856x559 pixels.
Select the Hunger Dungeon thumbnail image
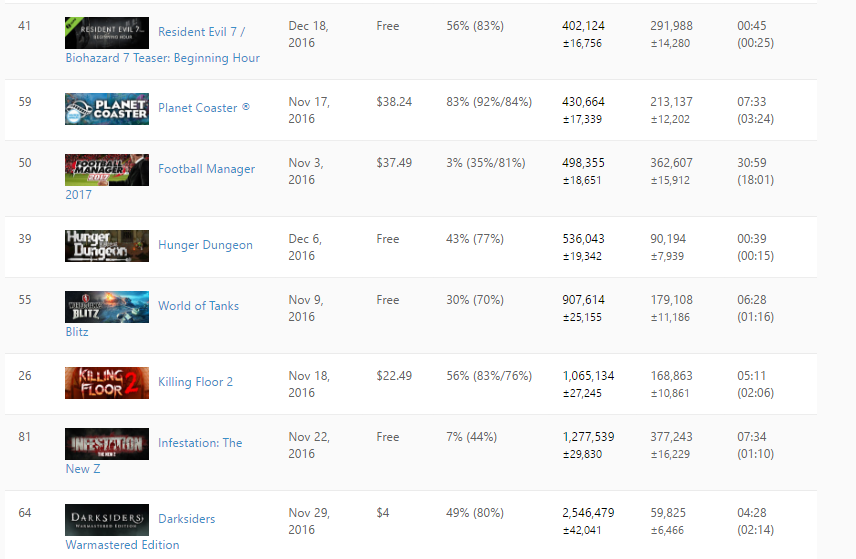[x=107, y=246]
